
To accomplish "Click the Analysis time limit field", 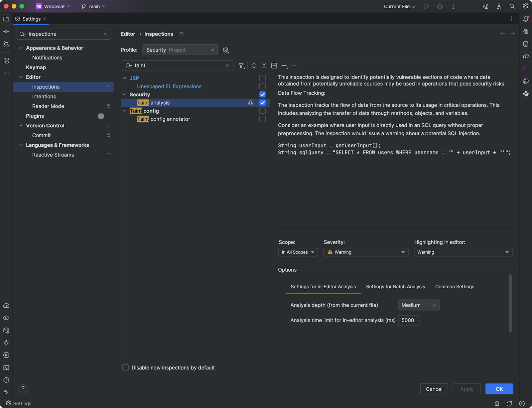I will (x=408, y=320).
